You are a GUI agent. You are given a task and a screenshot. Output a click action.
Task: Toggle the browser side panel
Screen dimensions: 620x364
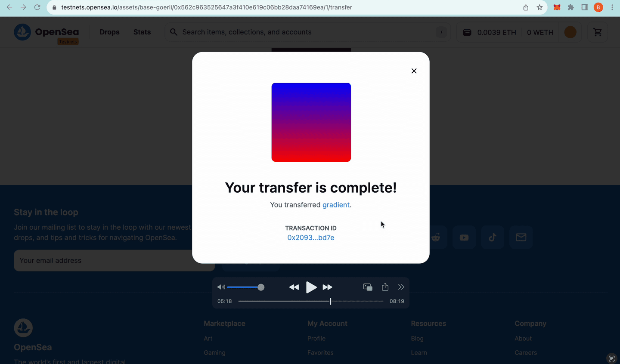tap(584, 7)
